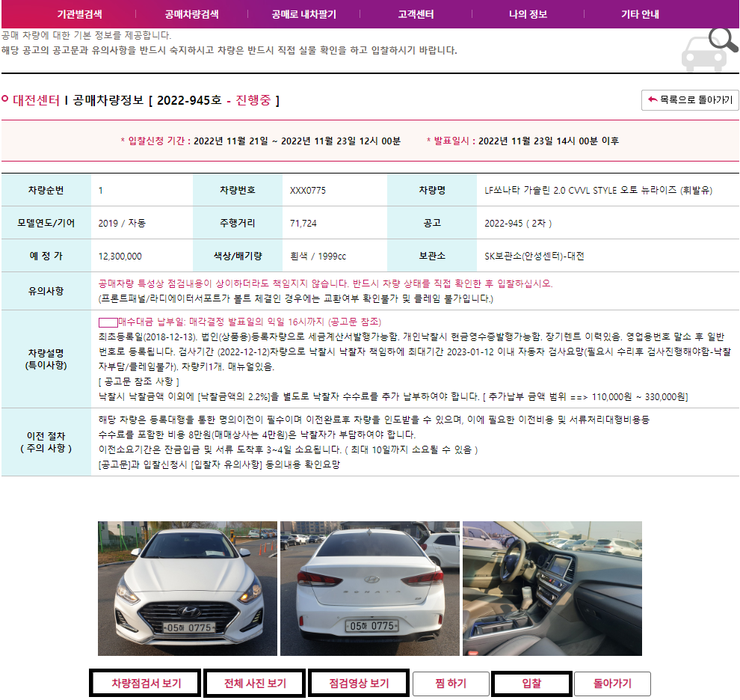Viewport: 740px width, 700px height.
Task: Click the 차량점검서 보기 button
Action: click(145, 683)
